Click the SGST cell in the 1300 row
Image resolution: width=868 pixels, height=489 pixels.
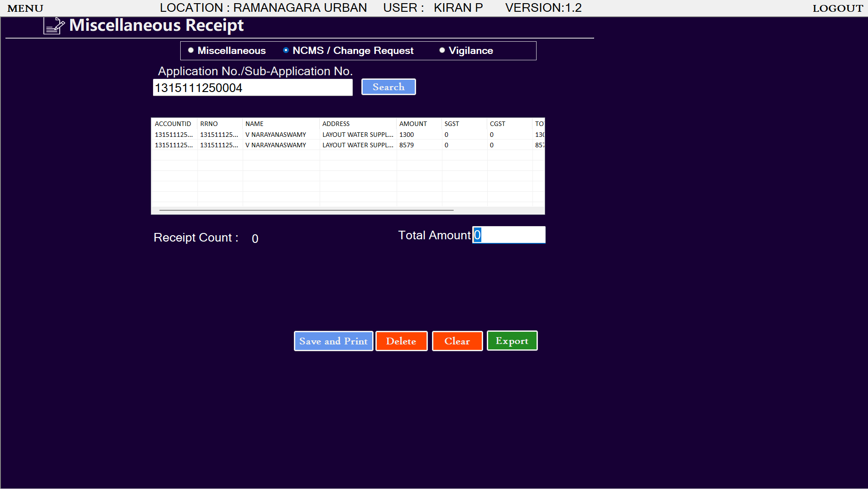[465, 135]
